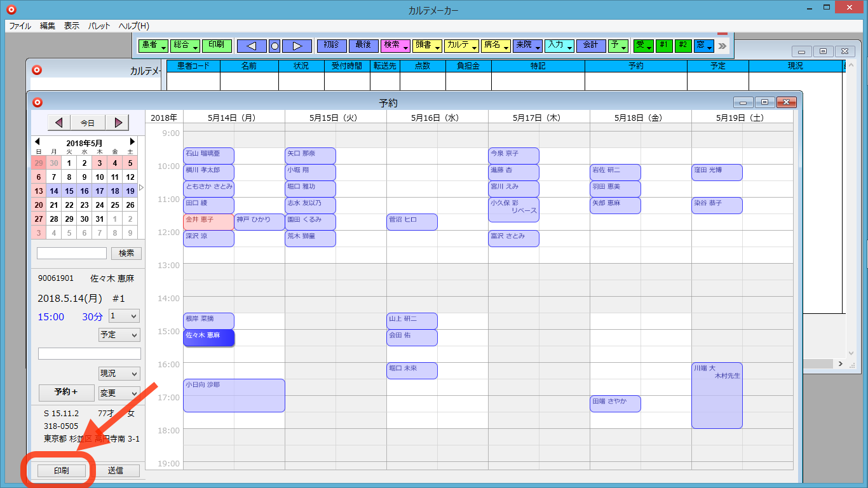Open the パレット menu
The width and height of the screenshot is (868, 488).
click(98, 26)
